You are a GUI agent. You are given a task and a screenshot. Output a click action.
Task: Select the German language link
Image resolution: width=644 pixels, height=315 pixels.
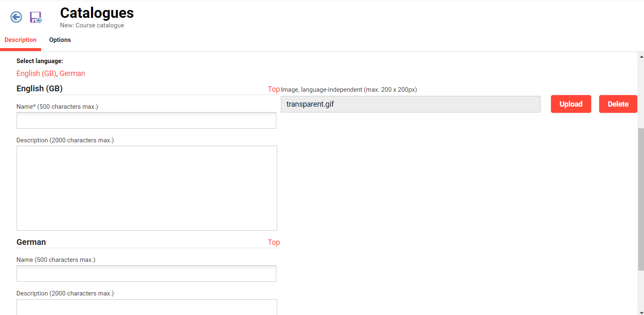tap(72, 73)
